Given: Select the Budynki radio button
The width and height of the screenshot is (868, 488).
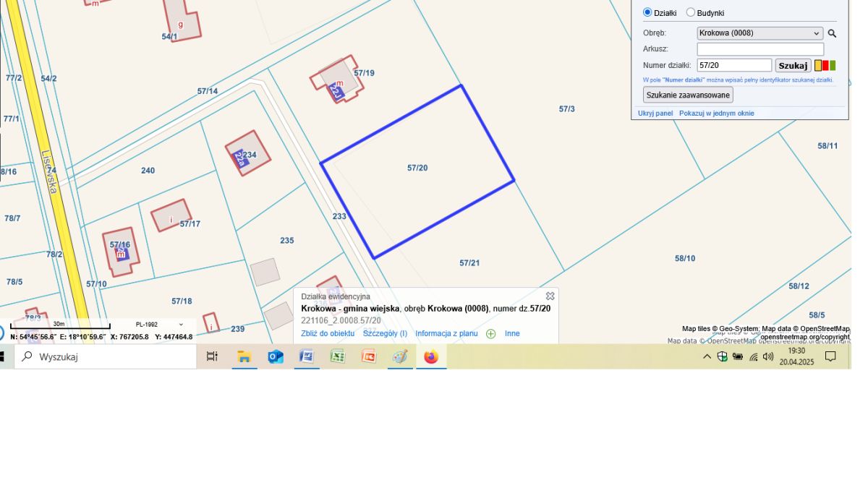Looking at the screenshot, I should pos(690,12).
